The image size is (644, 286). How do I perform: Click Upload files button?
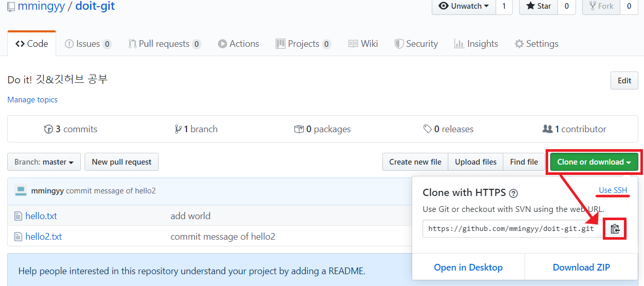(x=476, y=162)
